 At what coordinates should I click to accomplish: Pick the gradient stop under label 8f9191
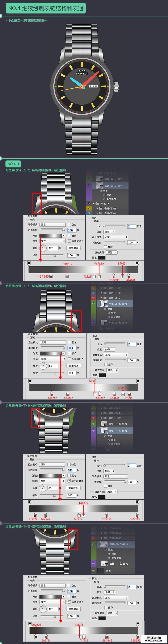pos(122,276)
